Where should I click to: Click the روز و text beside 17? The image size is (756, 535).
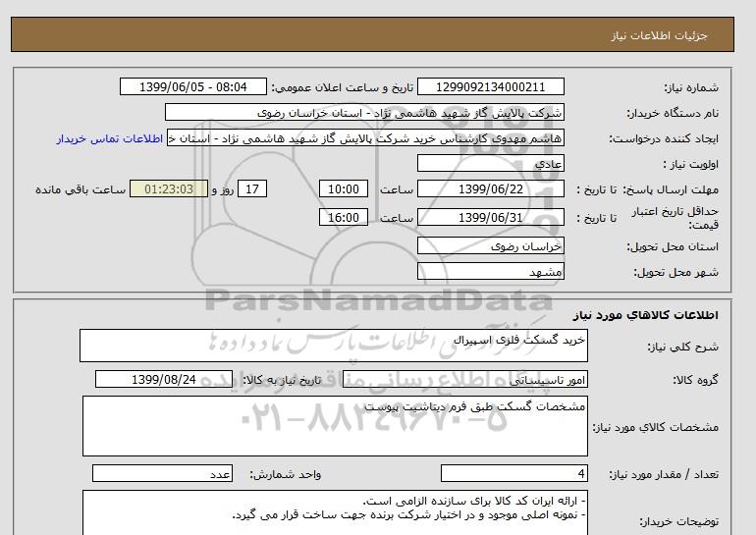pos(223,189)
